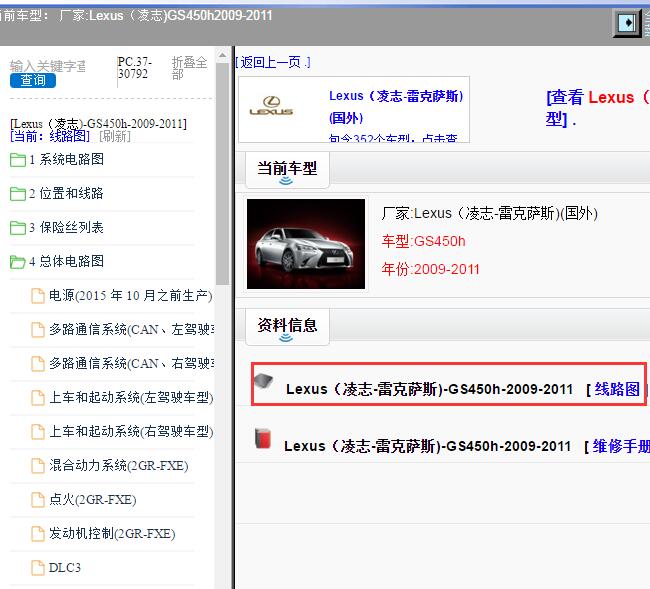The width and height of the screenshot is (650, 589).
Task: Open 发动机控制(2GR-FXE) diagram
Action: click(x=112, y=534)
